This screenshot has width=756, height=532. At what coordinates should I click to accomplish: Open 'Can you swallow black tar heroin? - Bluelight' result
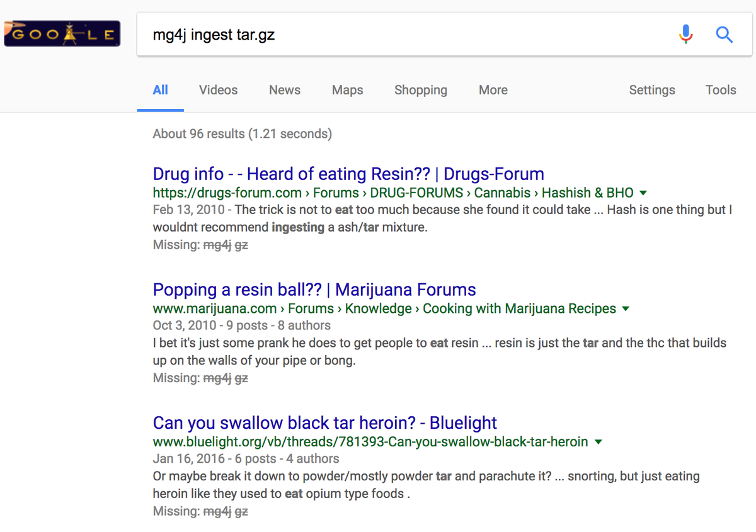click(x=325, y=423)
